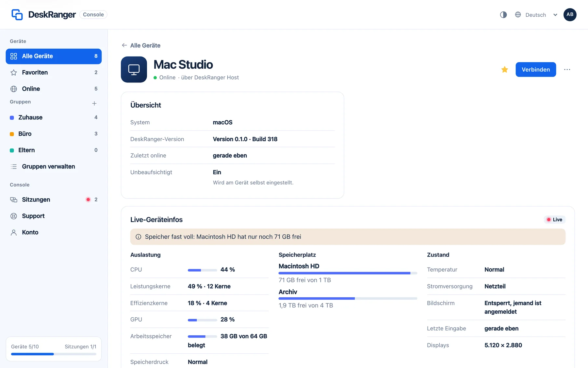The width and height of the screenshot is (588, 368).
Task: Toggle favorite star for Mac Studio
Action: tap(505, 69)
